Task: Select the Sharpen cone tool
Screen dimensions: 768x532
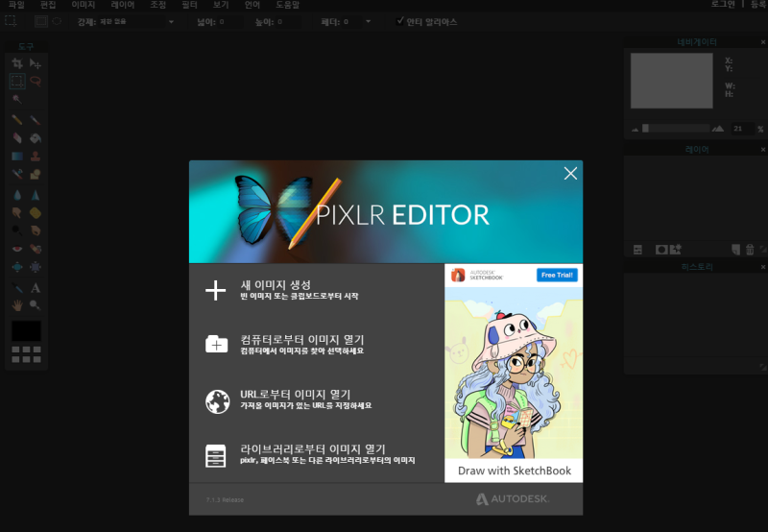Action: [36, 195]
